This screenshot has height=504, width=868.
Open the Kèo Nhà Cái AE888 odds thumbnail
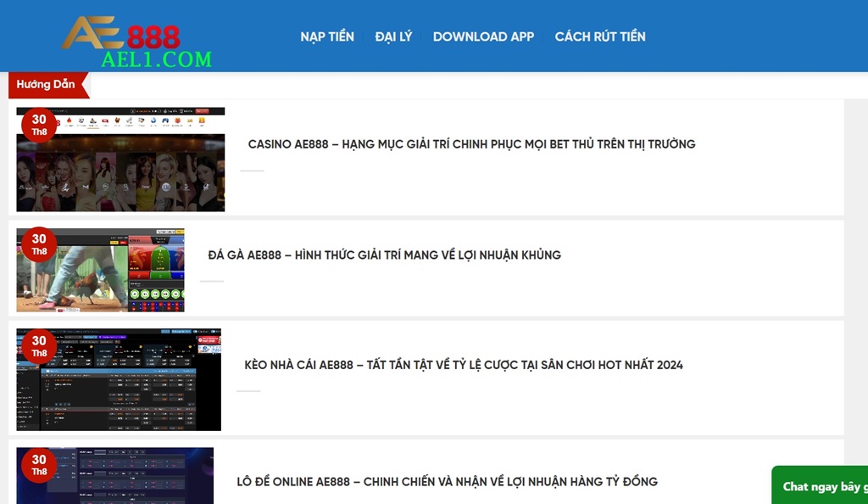(119, 380)
